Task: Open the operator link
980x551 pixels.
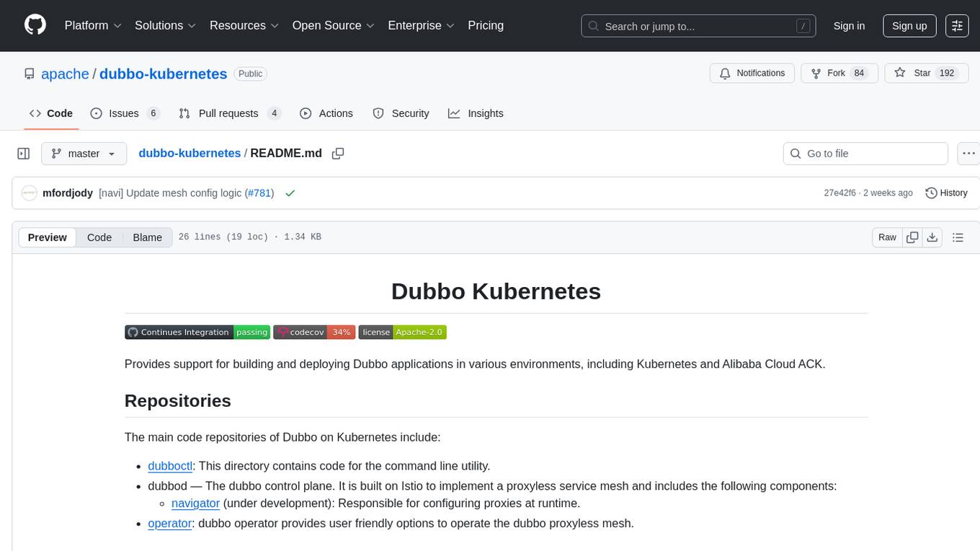Action: pos(169,523)
